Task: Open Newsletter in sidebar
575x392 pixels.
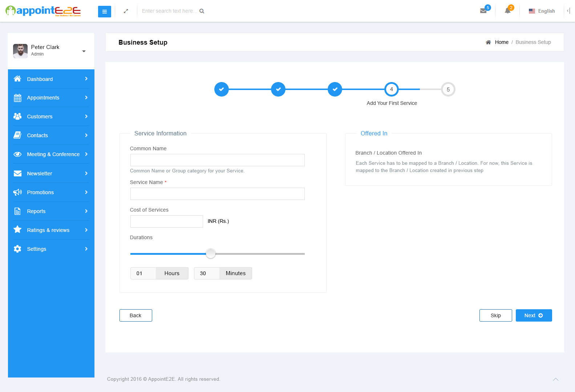Action: point(51,173)
